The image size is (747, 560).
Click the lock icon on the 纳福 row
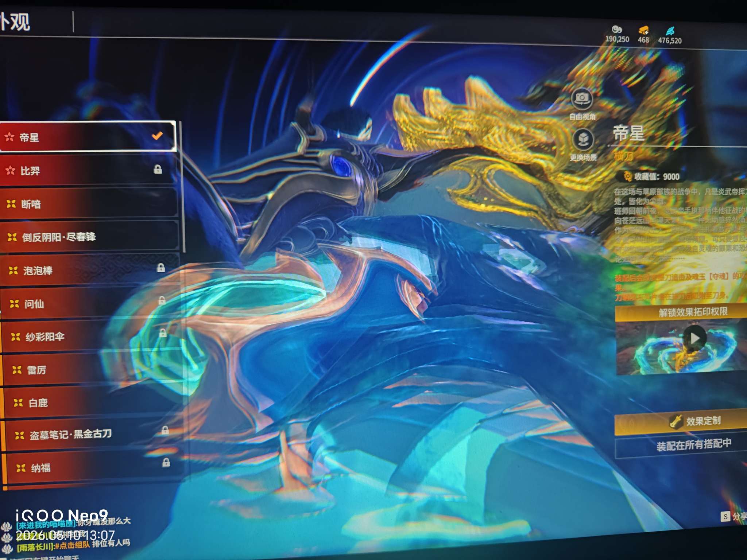166,463
